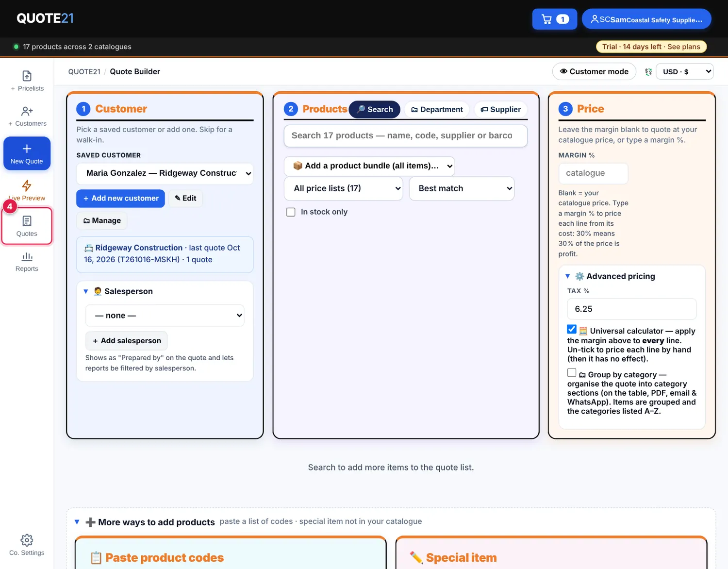Toggle Customer mode
728x569 pixels.
coord(594,71)
